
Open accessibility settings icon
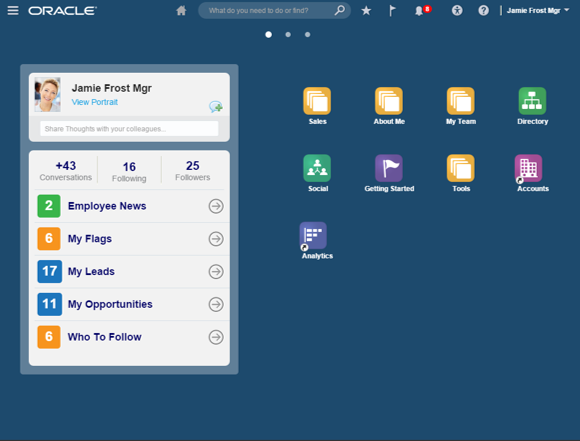pyautogui.click(x=457, y=10)
